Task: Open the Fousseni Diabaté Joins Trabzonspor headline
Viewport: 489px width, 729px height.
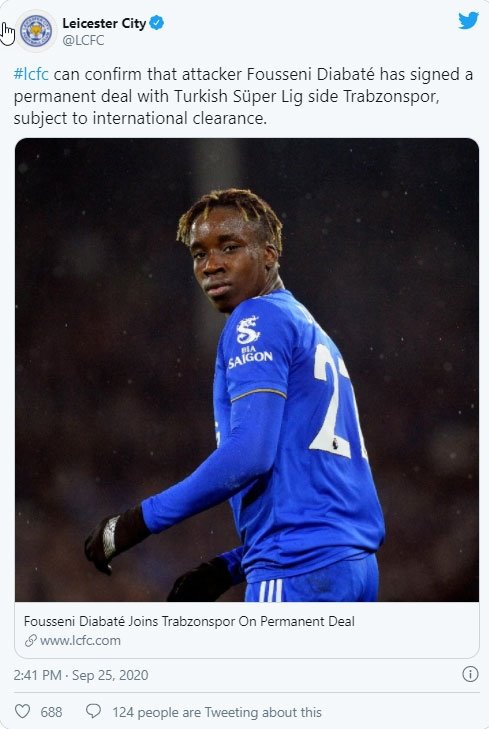Action: [189, 621]
